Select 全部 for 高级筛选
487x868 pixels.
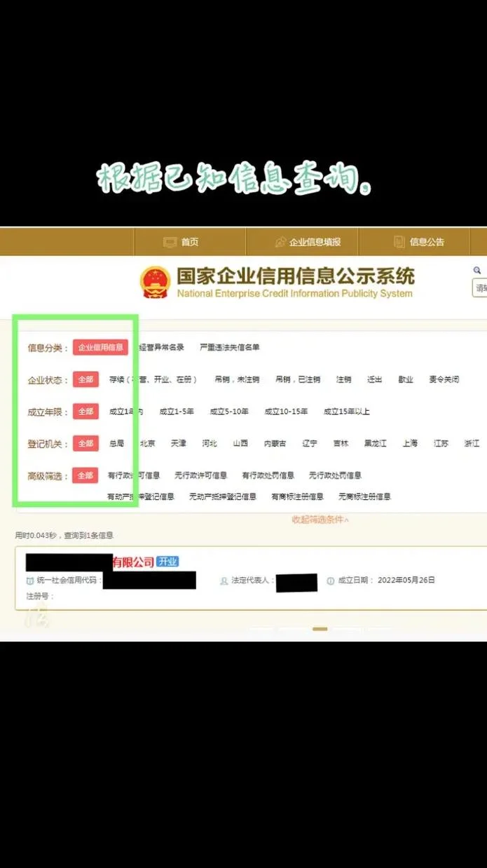[x=85, y=475]
